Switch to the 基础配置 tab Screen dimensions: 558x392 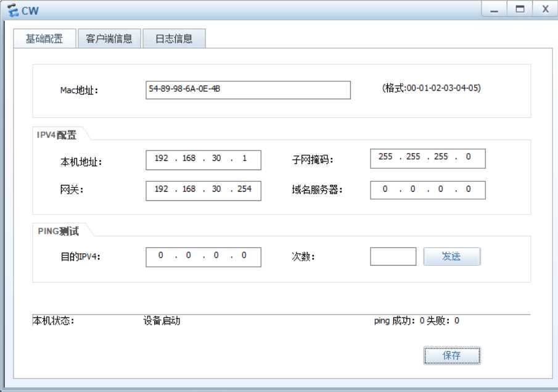[44, 38]
